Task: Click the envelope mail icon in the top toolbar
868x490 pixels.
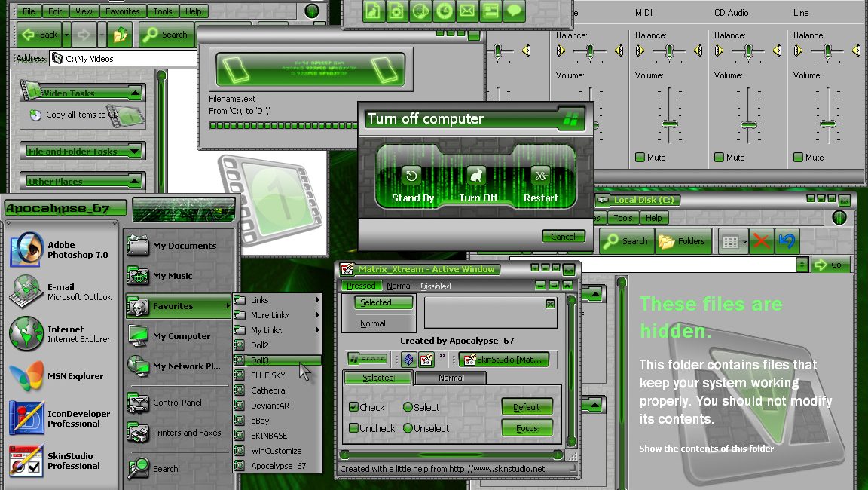Action: tap(467, 11)
